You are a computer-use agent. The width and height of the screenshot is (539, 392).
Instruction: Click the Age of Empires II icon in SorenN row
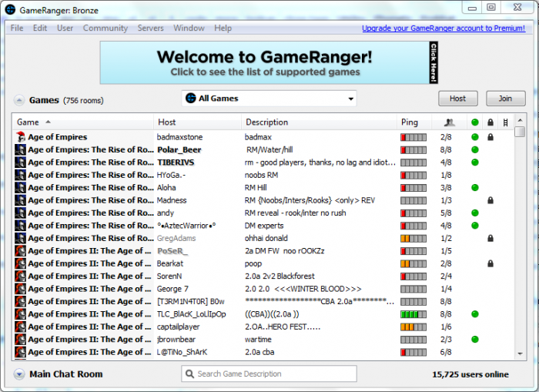click(21, 276)
